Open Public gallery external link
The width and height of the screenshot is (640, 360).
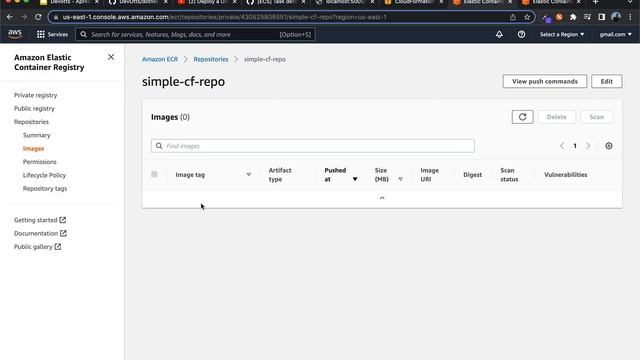38,247
